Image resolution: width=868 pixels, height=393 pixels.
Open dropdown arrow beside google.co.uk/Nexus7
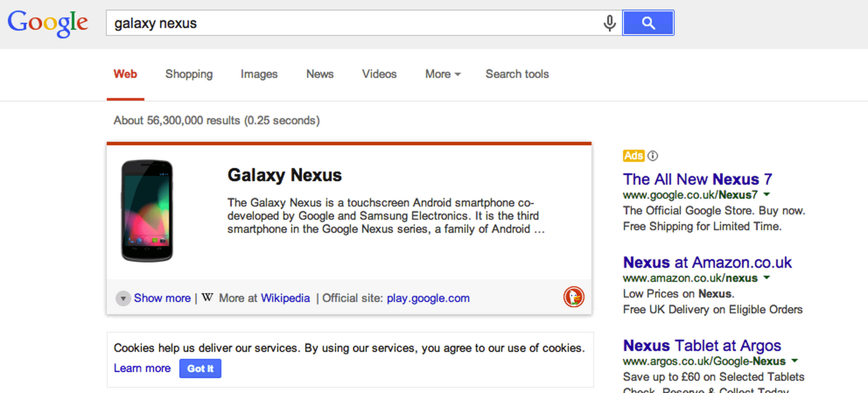(x=767, y=194)
